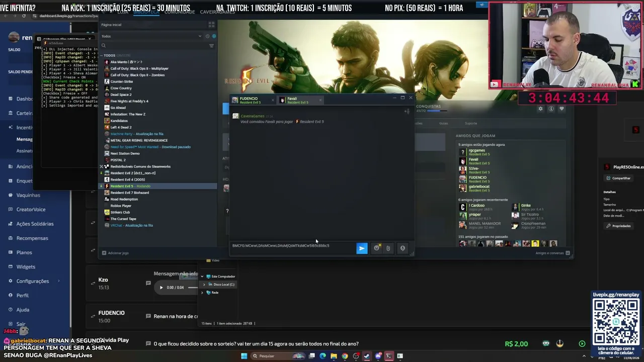This screenshot has height=362, width=644.
Task: Open the Guias tab on the game page
Action: click(443, 123)
